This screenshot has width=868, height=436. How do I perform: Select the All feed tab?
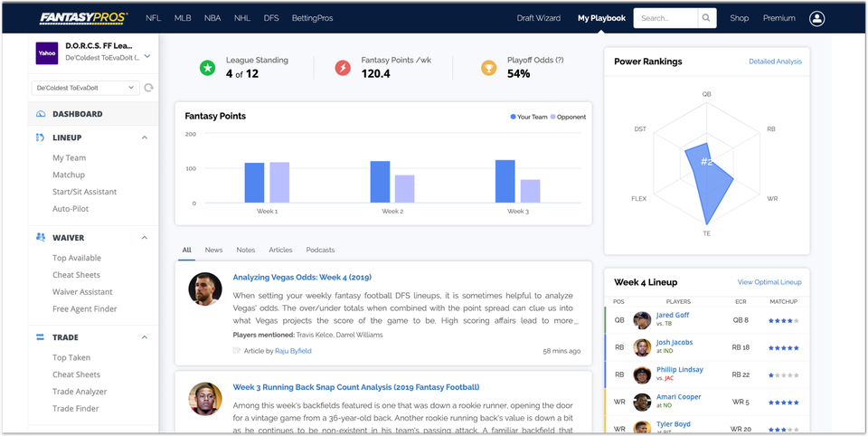187,250
